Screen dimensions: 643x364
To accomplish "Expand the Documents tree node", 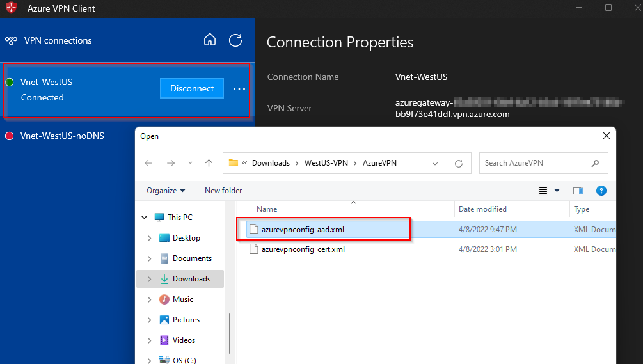I will [149, 258].
